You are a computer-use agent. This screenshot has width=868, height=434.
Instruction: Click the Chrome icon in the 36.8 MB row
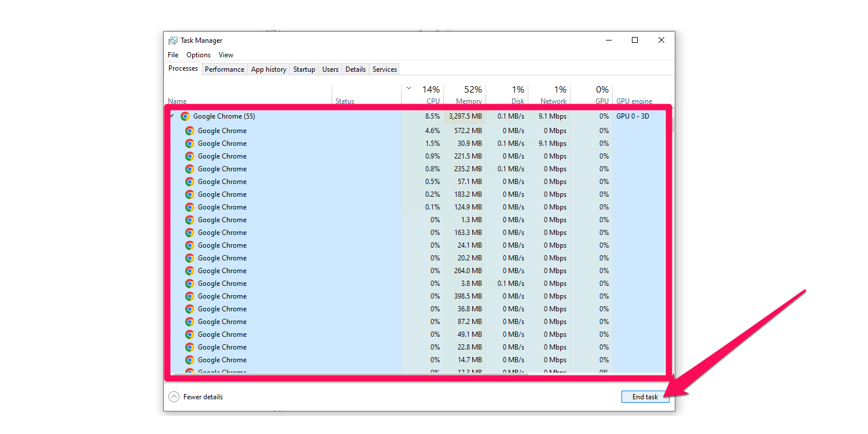point(190,309)
